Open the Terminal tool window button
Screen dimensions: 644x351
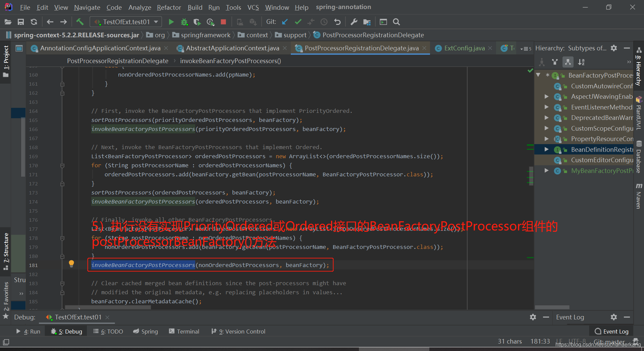[x=184, y=332]
